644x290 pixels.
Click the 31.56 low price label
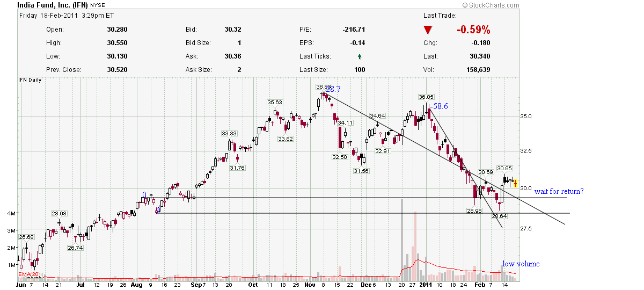tap(361, 171)
